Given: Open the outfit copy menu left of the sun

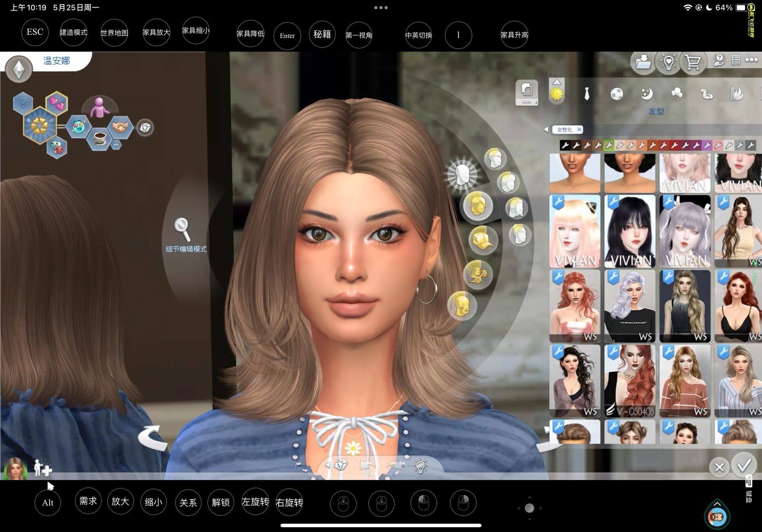Looking at the screenshot, I should [x=527, y=92].
